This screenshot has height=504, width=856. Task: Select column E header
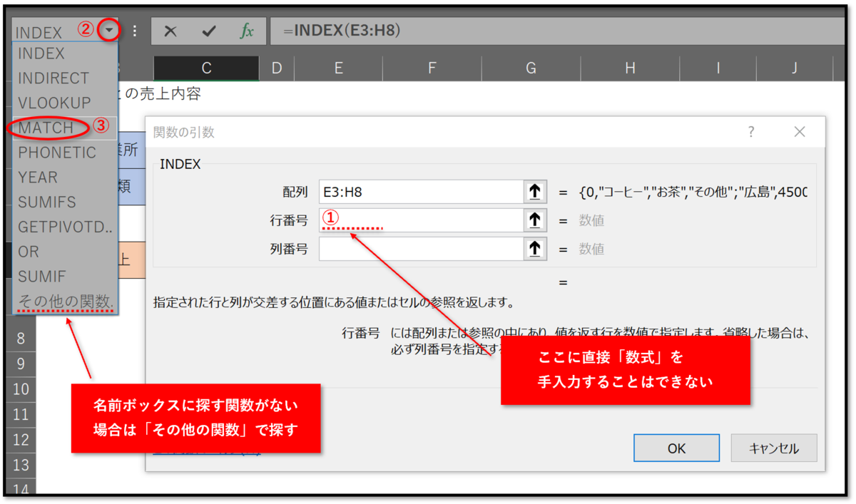pos(339,68)
